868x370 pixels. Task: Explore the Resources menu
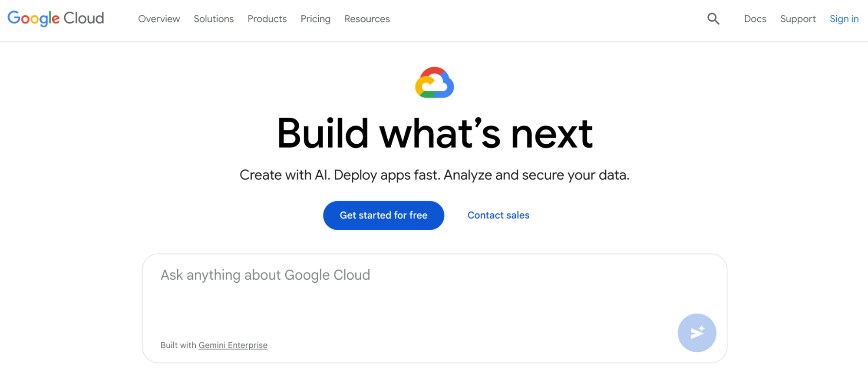point(366,19)
